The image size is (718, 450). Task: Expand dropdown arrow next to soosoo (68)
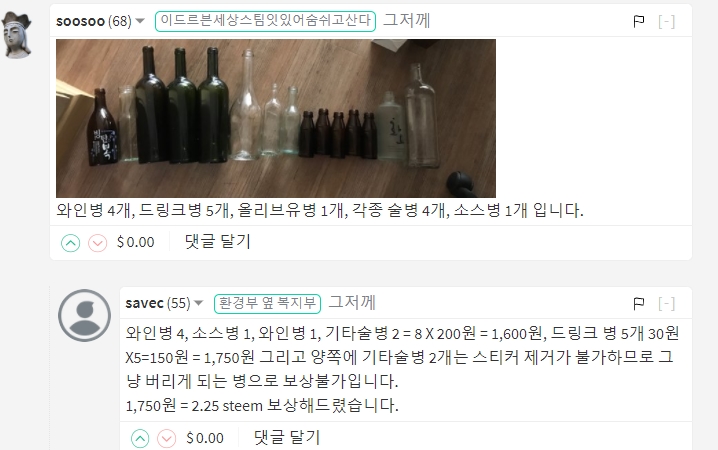(x=140, y=21)
